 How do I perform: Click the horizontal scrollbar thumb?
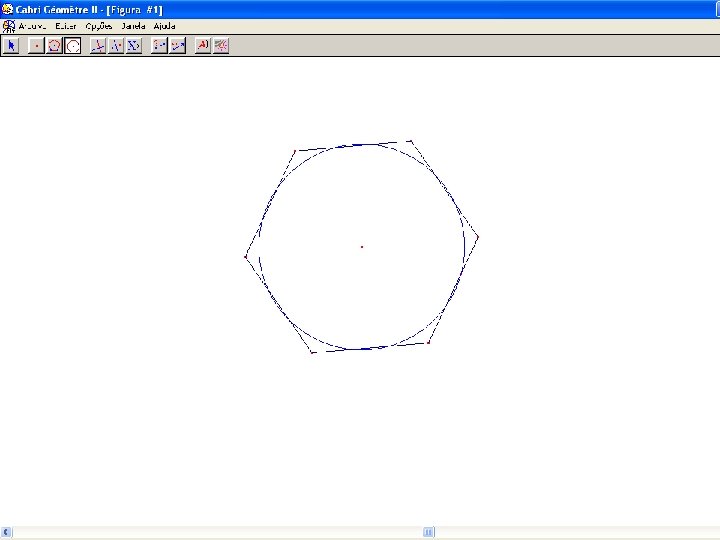coord(428,532)
